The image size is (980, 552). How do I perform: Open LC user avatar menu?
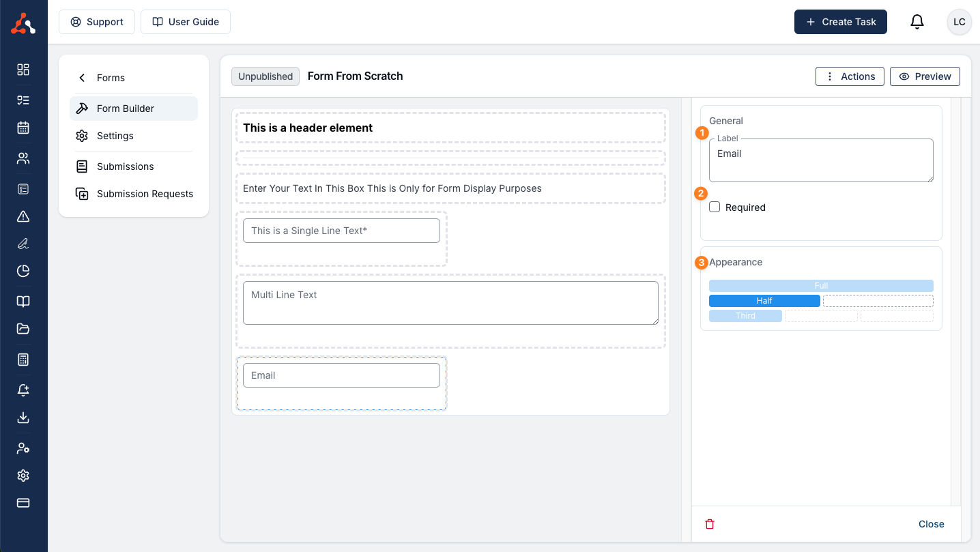[959, 22]
